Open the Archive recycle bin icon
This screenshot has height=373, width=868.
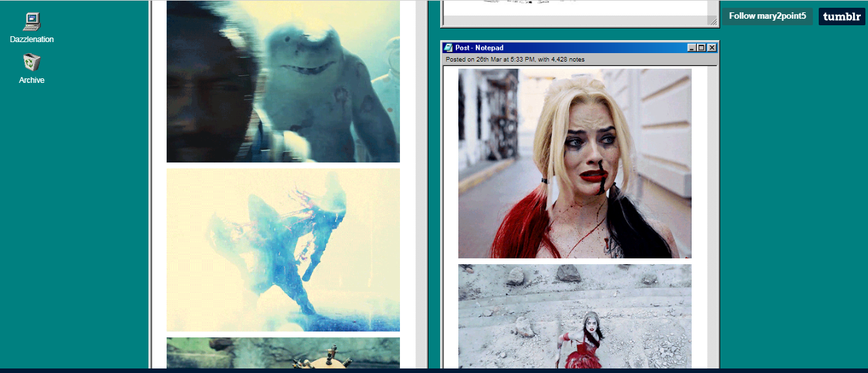click(x=32, y=62)
